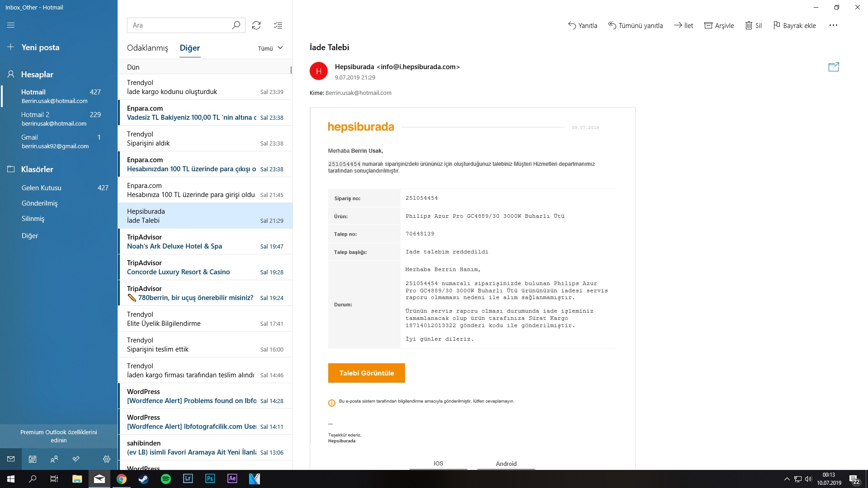Switch to Odaklanmış tab
Viewport: 868px width, 488px height.
click(147, 48)
